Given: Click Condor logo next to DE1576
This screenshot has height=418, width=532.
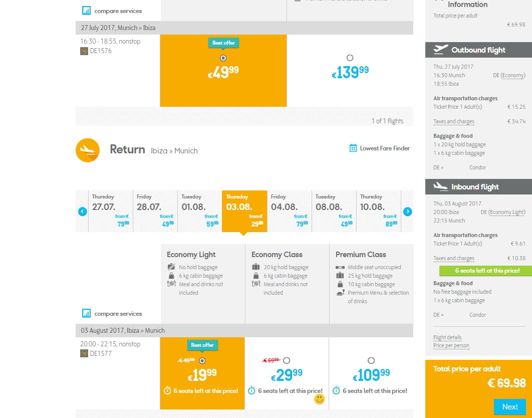Looking at the screenshot, I should point(84,51).
